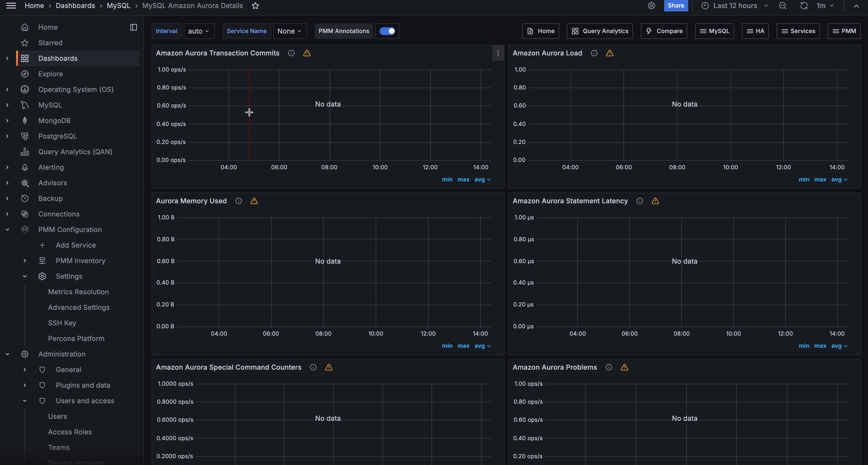The image size is (868, 465).
Task: Select Metrics Resolution under Settings
Action: tap(78, 292)
